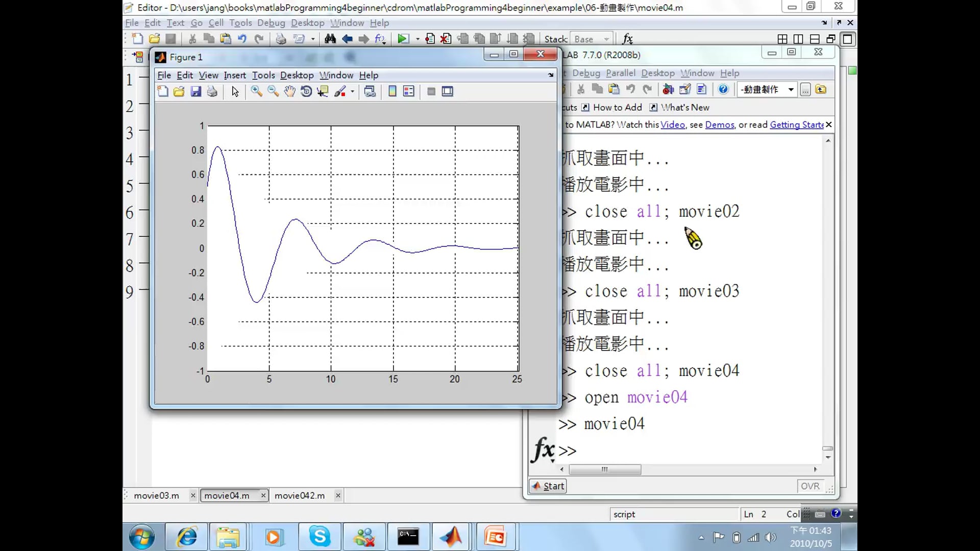This screenshot has height=551, width=980.
Task: Toggle the Edit Plot arrow tool
Action: pyautogui.click(x=235, y=91)
